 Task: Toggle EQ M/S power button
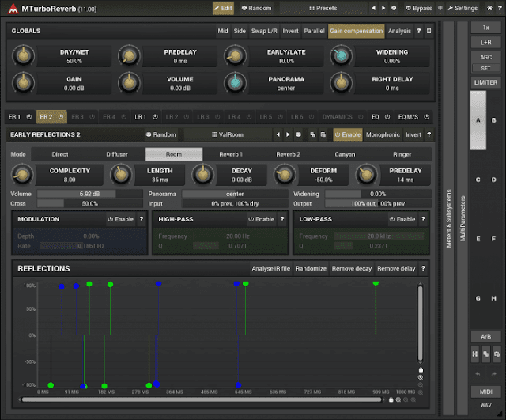click(427, 117)
